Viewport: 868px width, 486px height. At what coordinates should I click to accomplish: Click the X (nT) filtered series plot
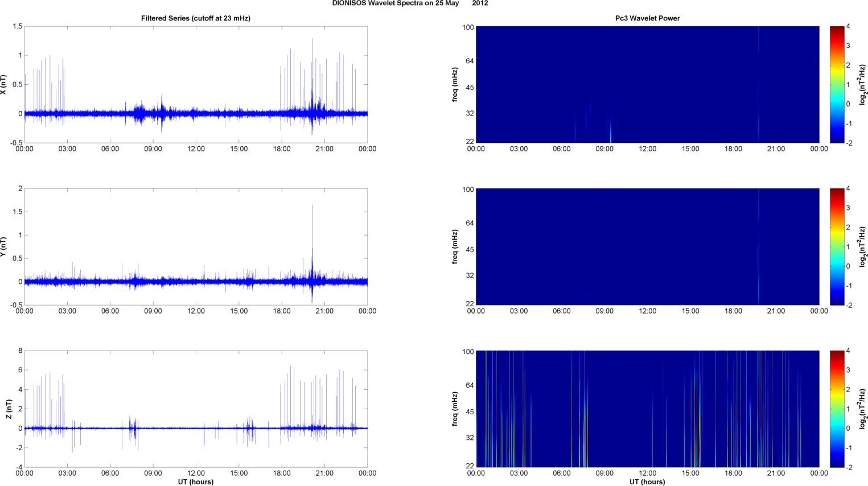point(196,85)
